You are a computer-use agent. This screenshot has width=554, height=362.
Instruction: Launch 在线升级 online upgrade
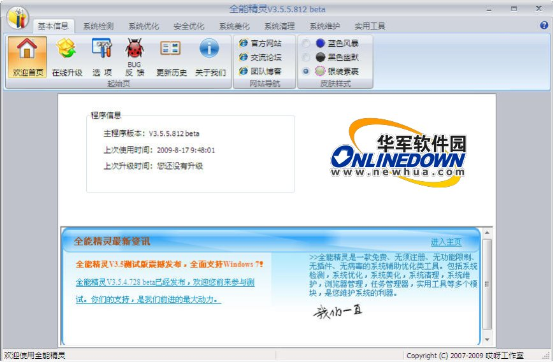[x=67, y=57]
